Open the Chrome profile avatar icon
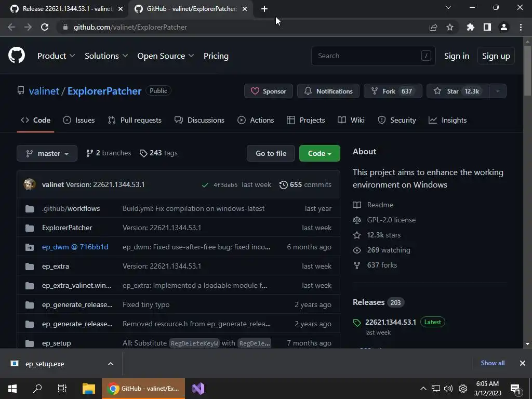The width and height of the screenshot is (532, 399). (x=504, y=27)
